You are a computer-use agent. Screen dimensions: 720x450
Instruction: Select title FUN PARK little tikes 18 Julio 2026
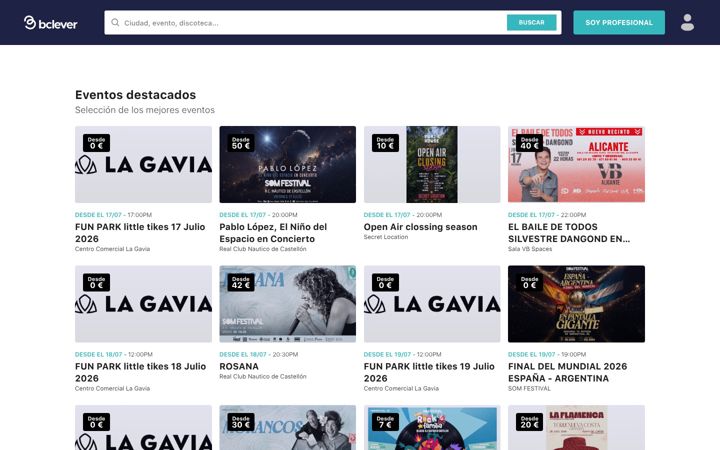pyautogui.click(x=141, y=372)
